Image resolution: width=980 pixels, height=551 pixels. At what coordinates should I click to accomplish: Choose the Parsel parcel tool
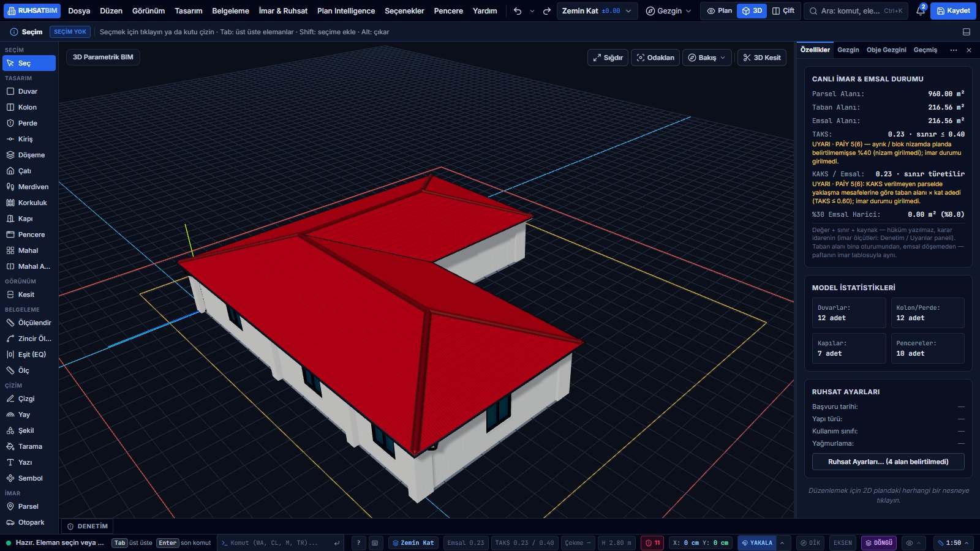point(29,506)
